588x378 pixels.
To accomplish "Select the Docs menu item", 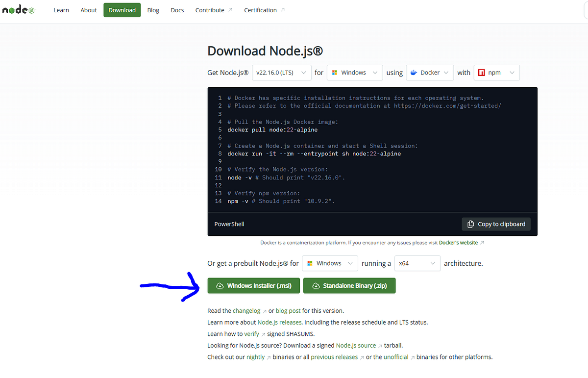I will coord(177,10).
